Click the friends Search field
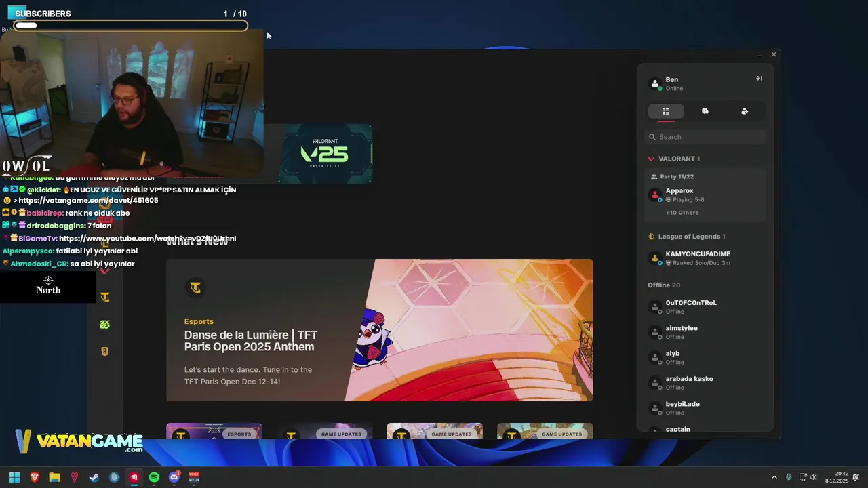The height and width of the screenshot is (488, 868). point(705,137)
